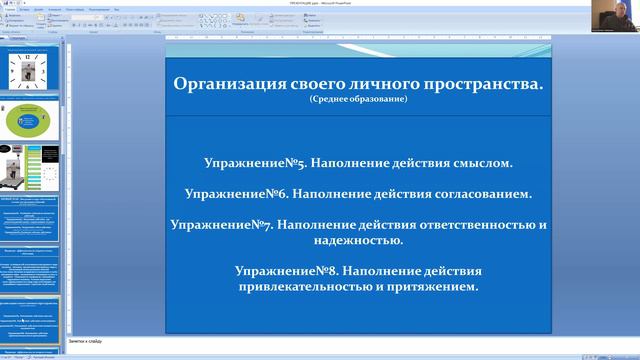Activate the Format Painter tool

click(20, 25)
